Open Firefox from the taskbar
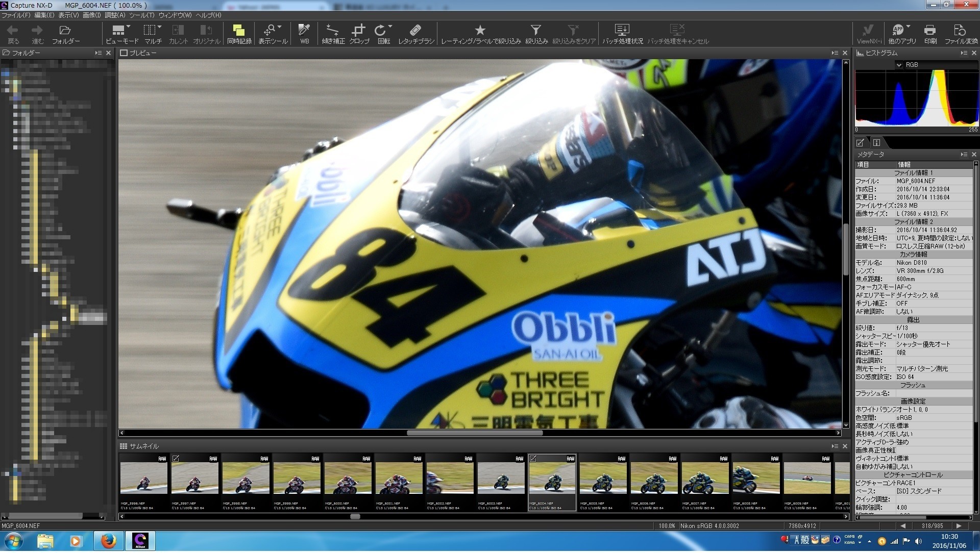 (x=108, y=541)
